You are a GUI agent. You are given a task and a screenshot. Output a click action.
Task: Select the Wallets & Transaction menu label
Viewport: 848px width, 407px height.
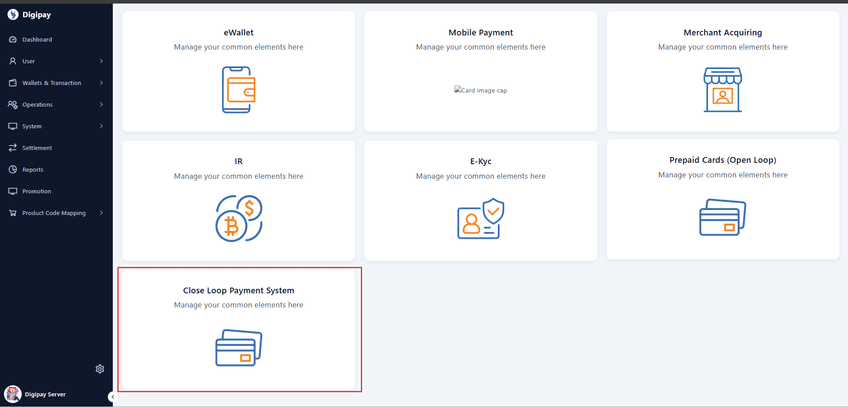[x=52, y=83]
